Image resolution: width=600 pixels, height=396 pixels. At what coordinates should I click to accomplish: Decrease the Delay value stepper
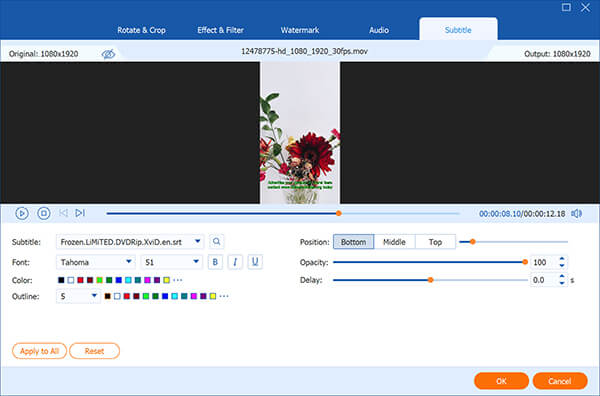[562, 283]
